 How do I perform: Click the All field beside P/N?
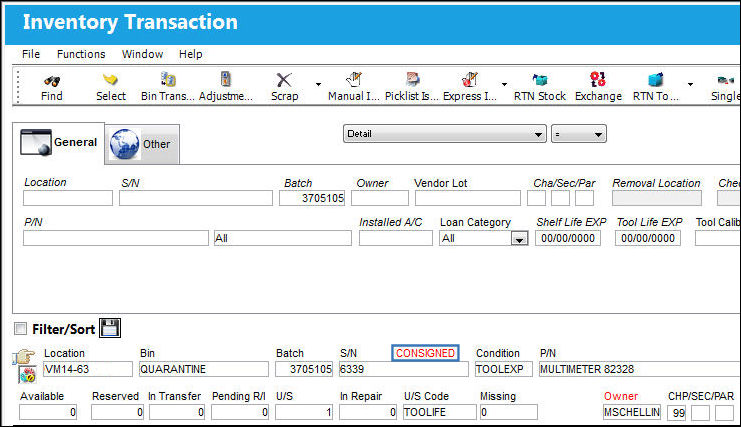pyautogui.click(x=283, y=239)
